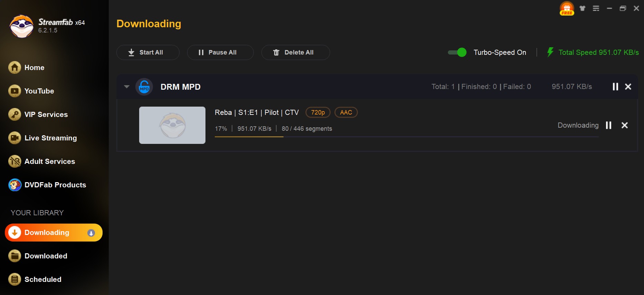The height and width of the screenshot is (295, 644).
Task: Click the Downloading orange arrow icon
Action: (15, 233)
